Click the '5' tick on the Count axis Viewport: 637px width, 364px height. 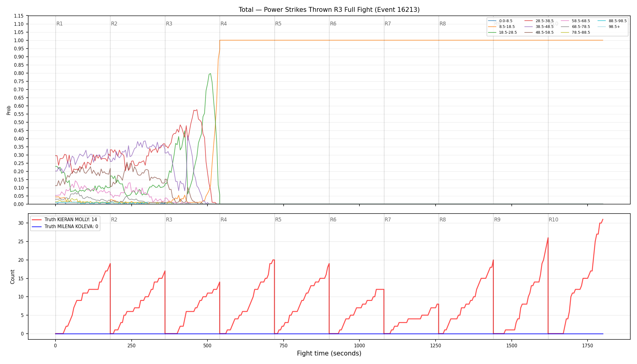click(x=22, y=315)
